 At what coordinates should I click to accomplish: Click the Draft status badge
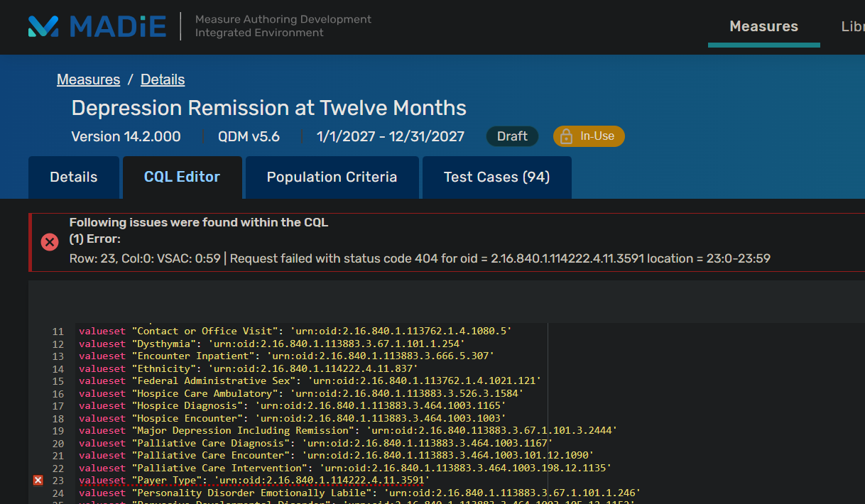(x=512, y=136)
